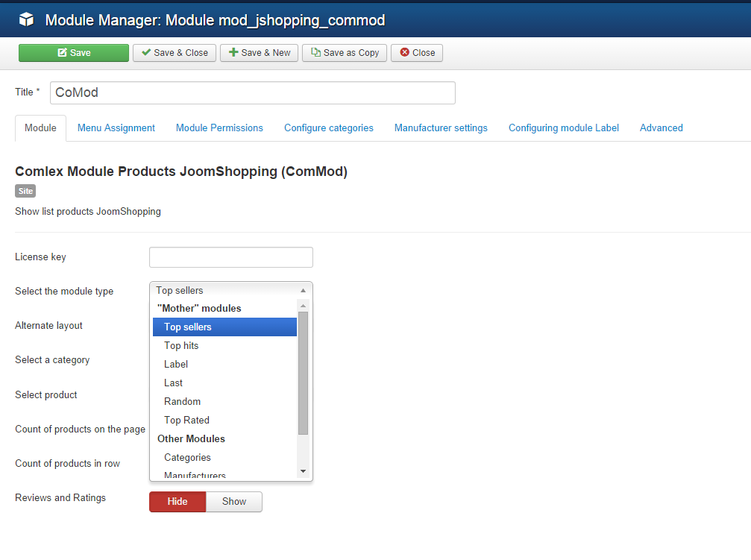Collapse the module type dropdown
Viewport: 751px width, 560px height.
(230, 290)
